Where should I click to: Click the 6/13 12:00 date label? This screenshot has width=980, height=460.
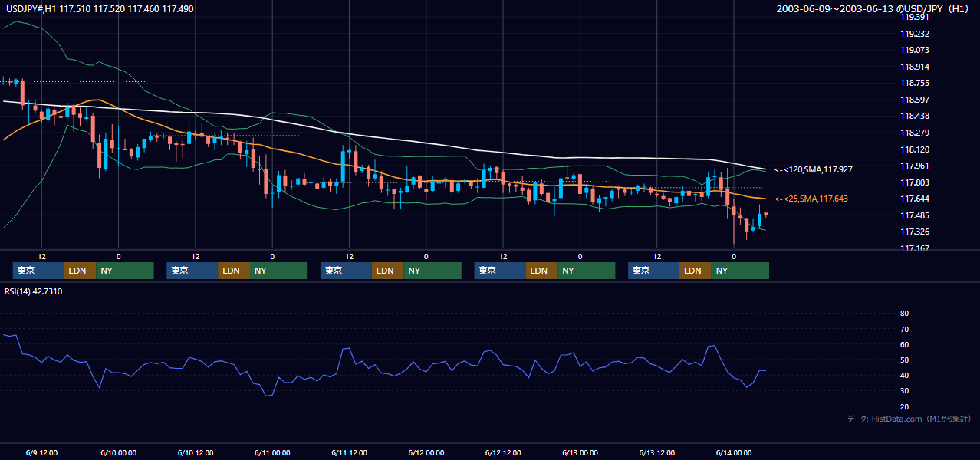tap(657, 452)
